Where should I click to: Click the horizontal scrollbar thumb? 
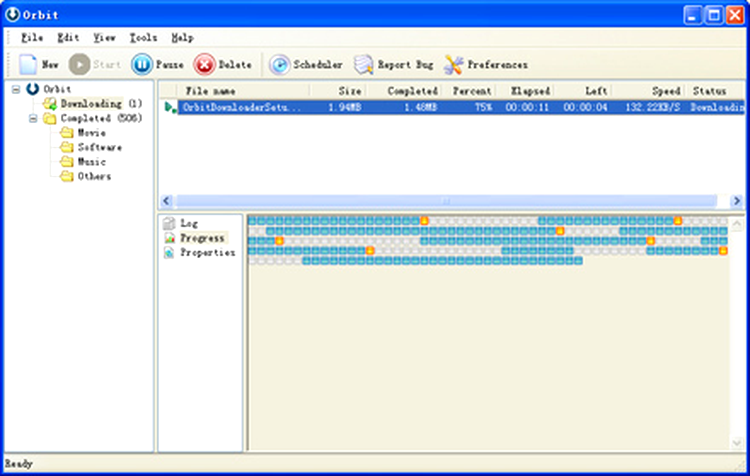[x=446, y=201]
